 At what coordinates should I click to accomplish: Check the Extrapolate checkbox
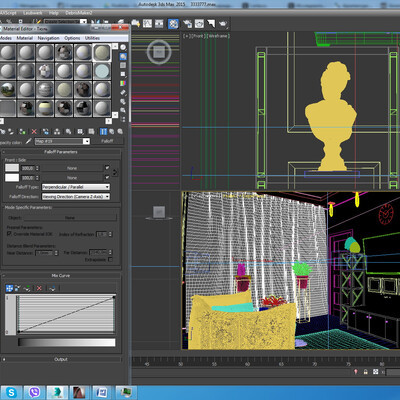110,259
